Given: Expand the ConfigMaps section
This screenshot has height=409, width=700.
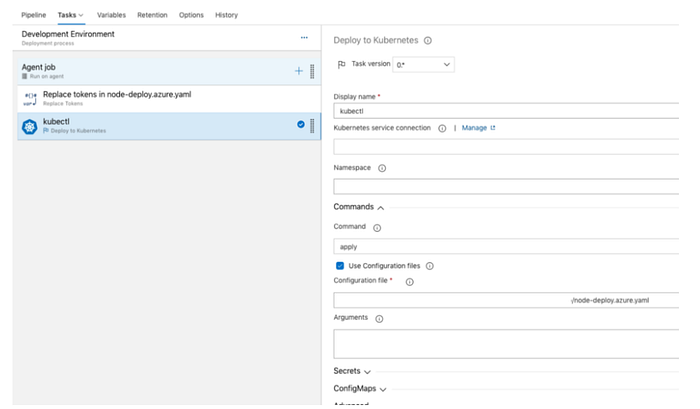Looking at the screenshot, I should (359, 388).
